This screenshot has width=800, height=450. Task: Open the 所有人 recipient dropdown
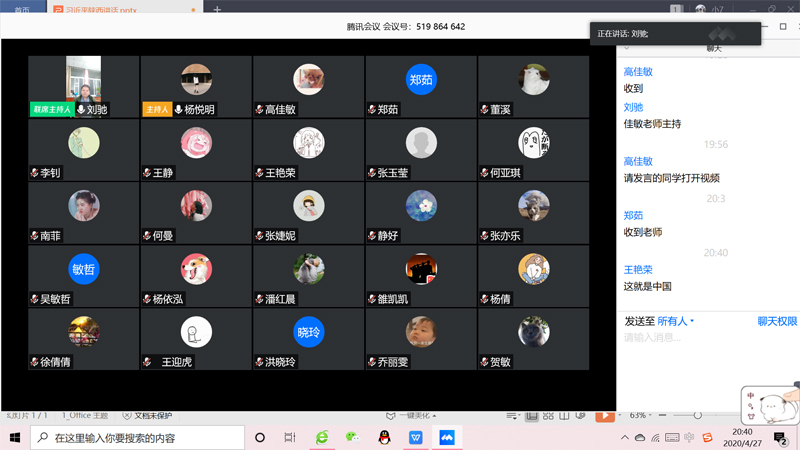click(x=676, y=321)
